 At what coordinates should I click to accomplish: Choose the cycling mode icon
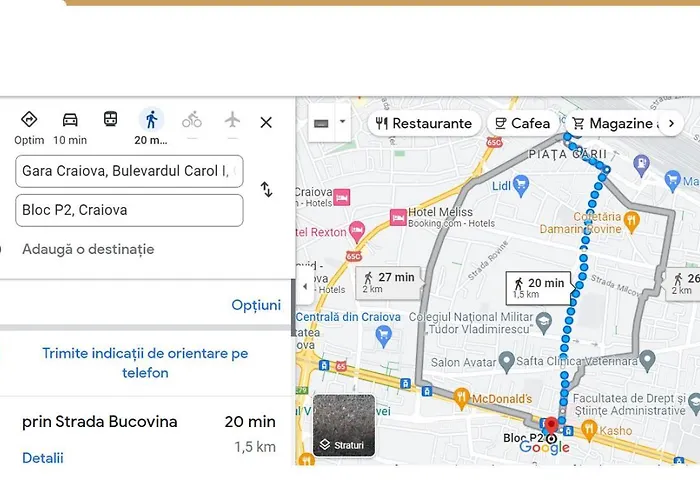(x=191, y=121)
